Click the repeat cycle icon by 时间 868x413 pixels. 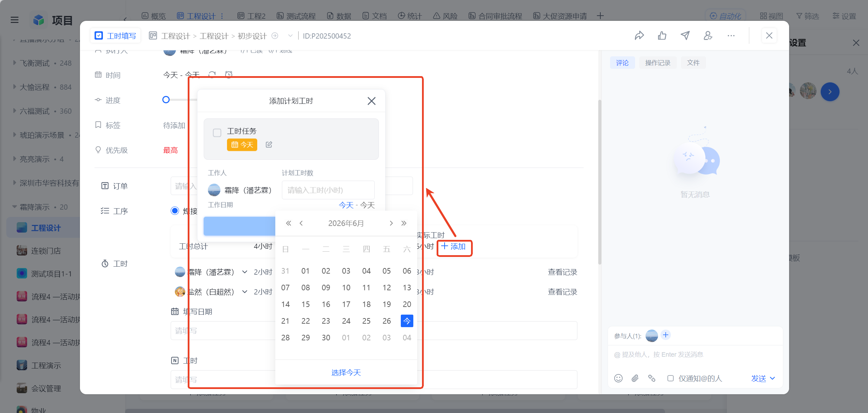coord(212,74)
